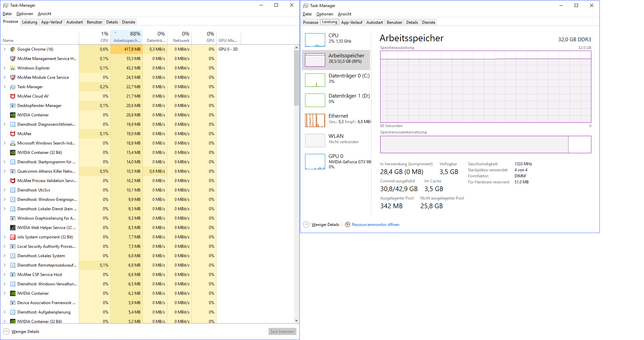Screen dimensions: 644x340
Task: Expand Diensthost: Diagnoserichtlinien row
Action: click(5, 124)
